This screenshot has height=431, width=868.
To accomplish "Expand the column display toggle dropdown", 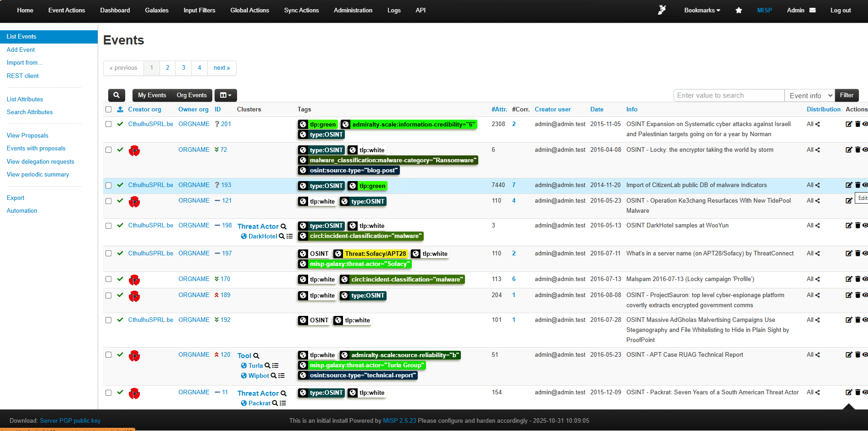I will [x=226, y=95].
